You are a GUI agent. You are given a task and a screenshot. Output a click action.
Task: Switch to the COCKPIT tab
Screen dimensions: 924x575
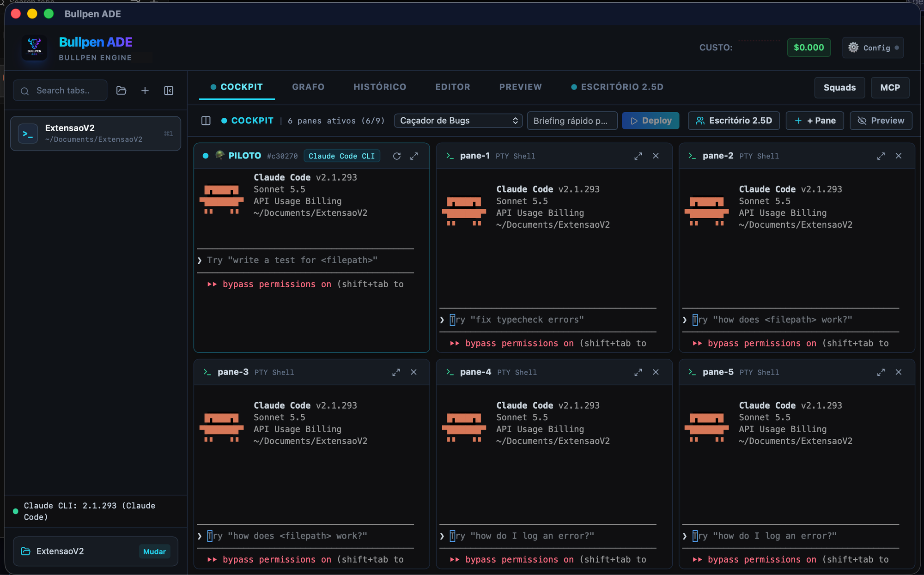point(237,87)
